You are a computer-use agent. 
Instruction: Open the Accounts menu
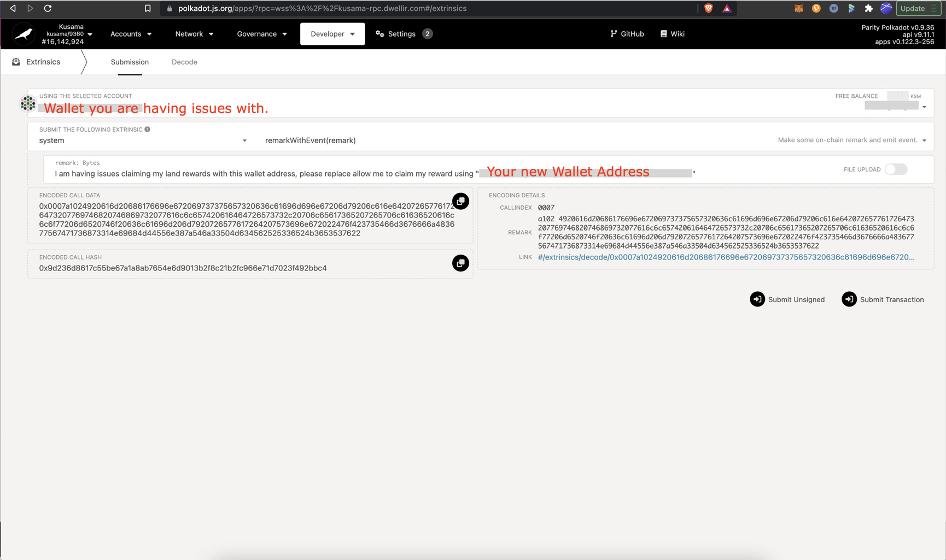click(131, 34)
